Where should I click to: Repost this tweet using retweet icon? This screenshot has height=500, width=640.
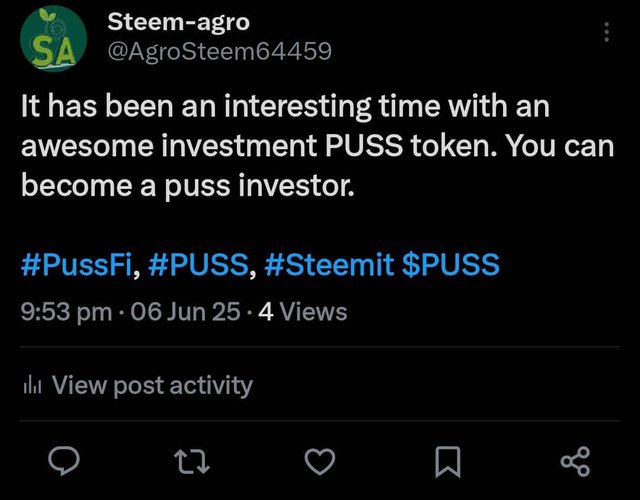191,462
